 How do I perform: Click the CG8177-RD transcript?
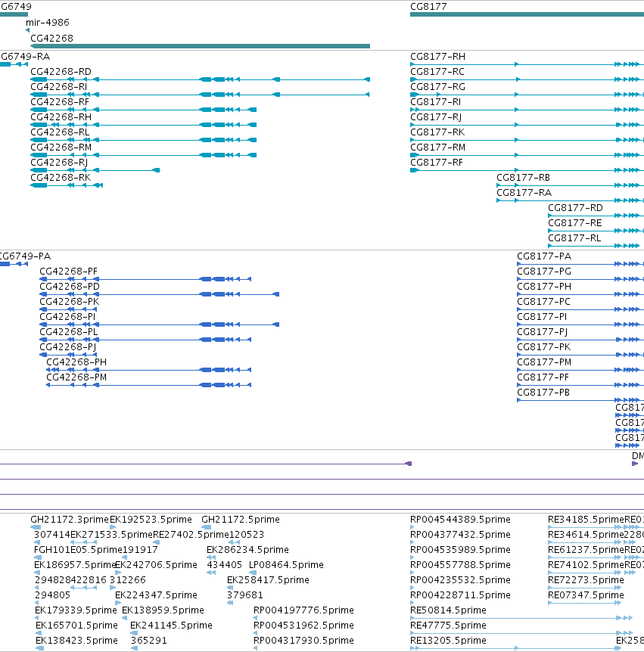[575, 208]
